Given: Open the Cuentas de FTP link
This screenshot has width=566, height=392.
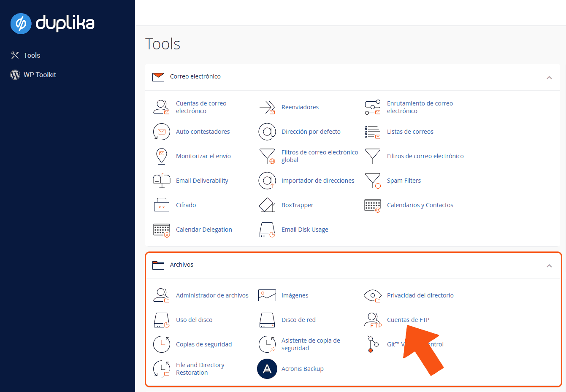Looking at the screenshot, I should [408, 320].
